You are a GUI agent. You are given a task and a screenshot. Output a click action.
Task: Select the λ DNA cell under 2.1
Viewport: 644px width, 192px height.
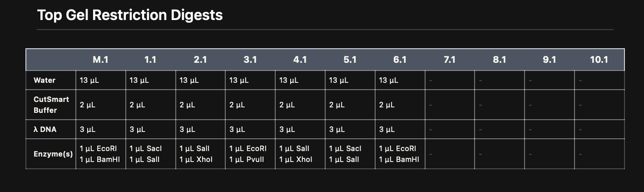[200, 130]
